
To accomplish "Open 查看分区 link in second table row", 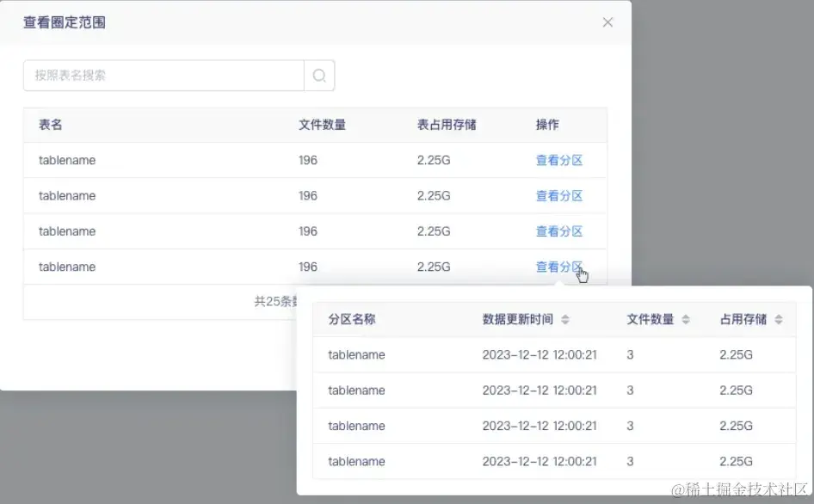I will [559, 196].
